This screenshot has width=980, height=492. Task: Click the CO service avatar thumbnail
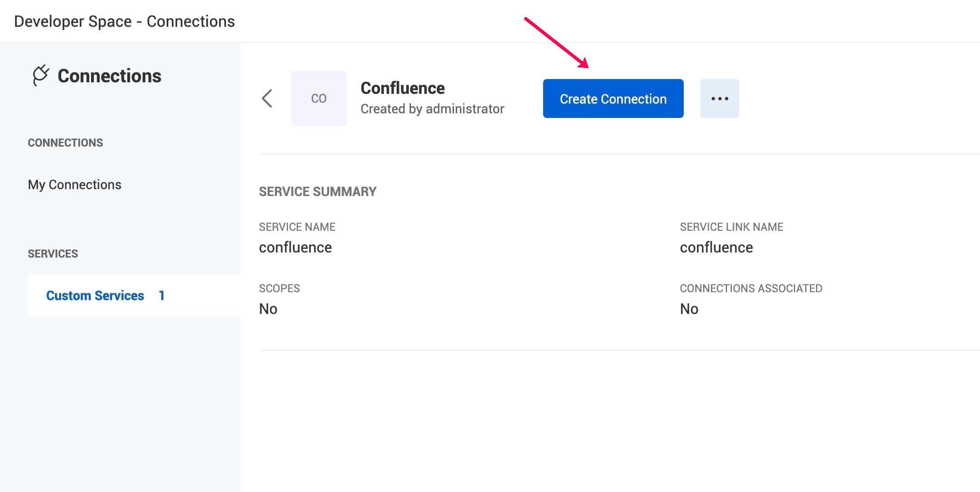[x=318, y=98]
